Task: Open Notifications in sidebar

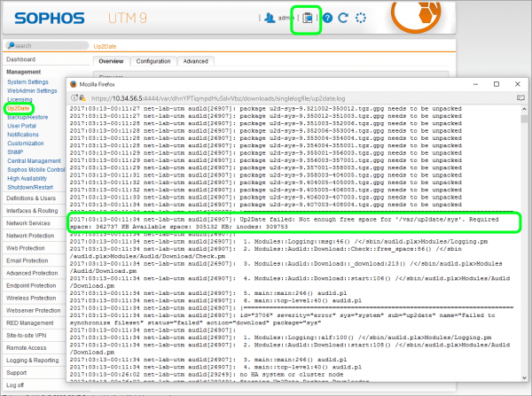Action: (x=23, y=135)
